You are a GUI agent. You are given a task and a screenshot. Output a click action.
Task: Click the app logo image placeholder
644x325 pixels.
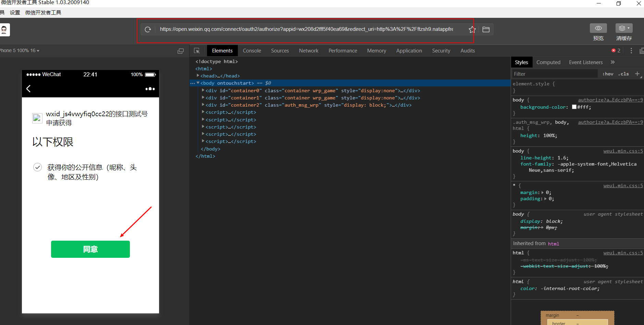(x=37, y=118)
